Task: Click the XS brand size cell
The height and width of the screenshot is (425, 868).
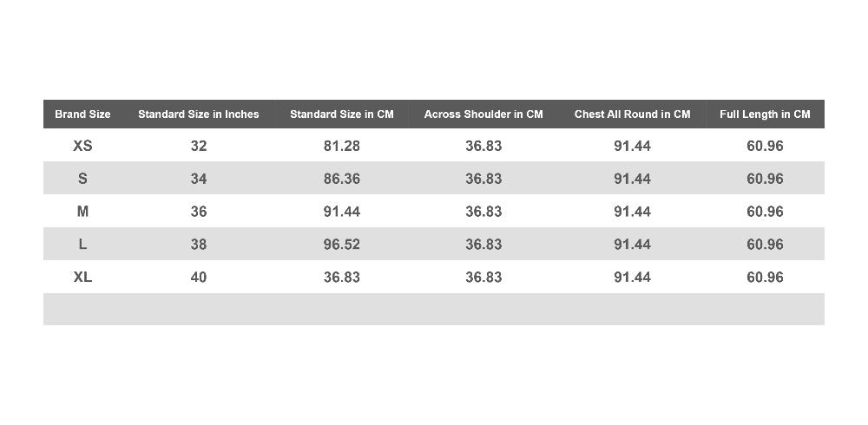Action: 82,146
